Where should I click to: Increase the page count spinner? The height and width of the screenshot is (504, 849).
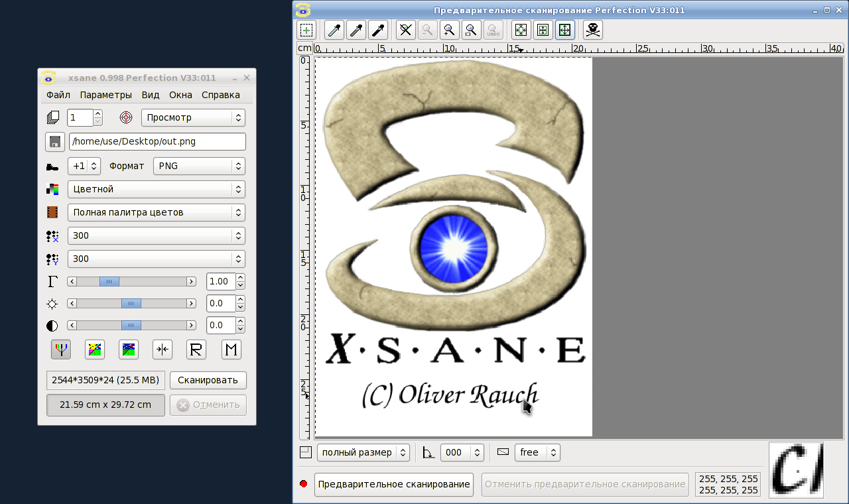(98, 113)
